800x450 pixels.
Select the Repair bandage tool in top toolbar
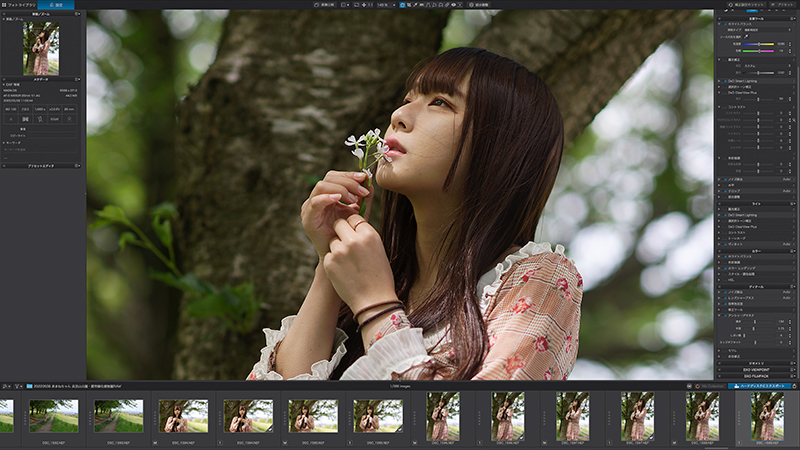coord(447,5)
